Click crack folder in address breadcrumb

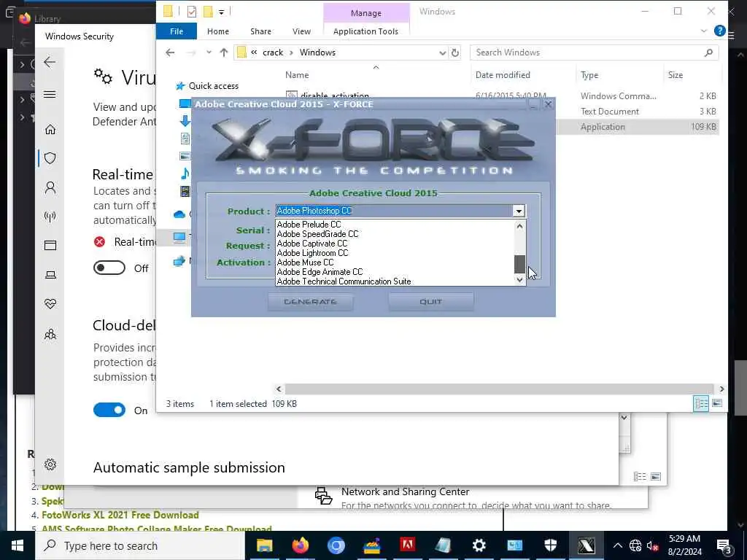[x=273, y=52]
